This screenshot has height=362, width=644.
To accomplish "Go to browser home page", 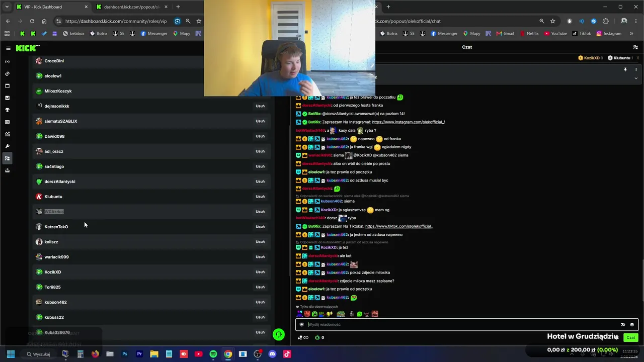I will coord(44,21).
